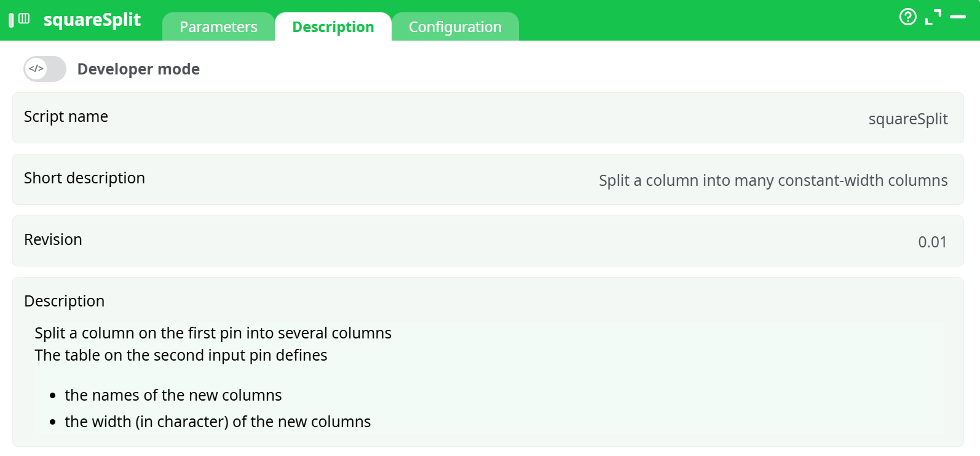Click the squareSplit script name value
Image resolution: width=980 pixels, height=456 pixels.
click(907, 119)
